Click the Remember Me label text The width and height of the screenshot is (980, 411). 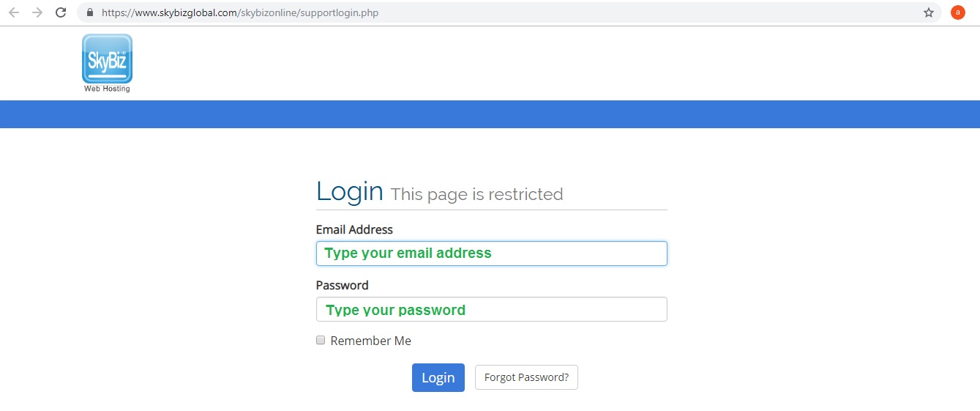pos(370,341)
